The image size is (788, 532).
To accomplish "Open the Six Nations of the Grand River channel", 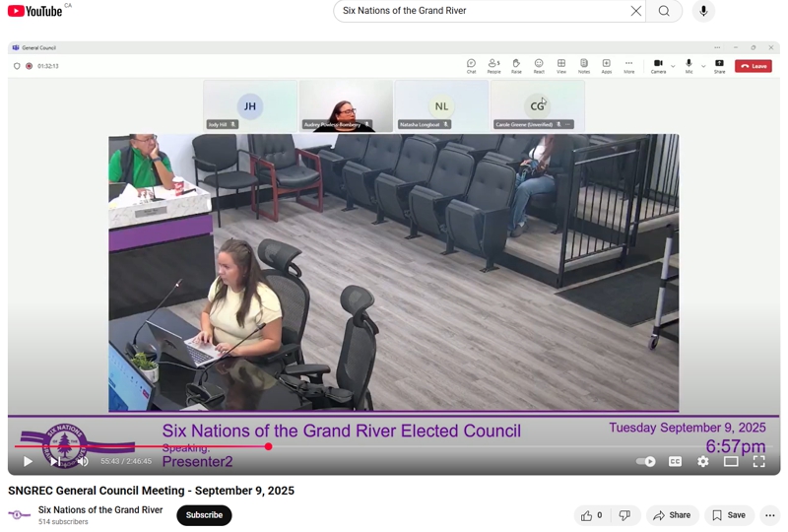I will (x=100, y=510).
